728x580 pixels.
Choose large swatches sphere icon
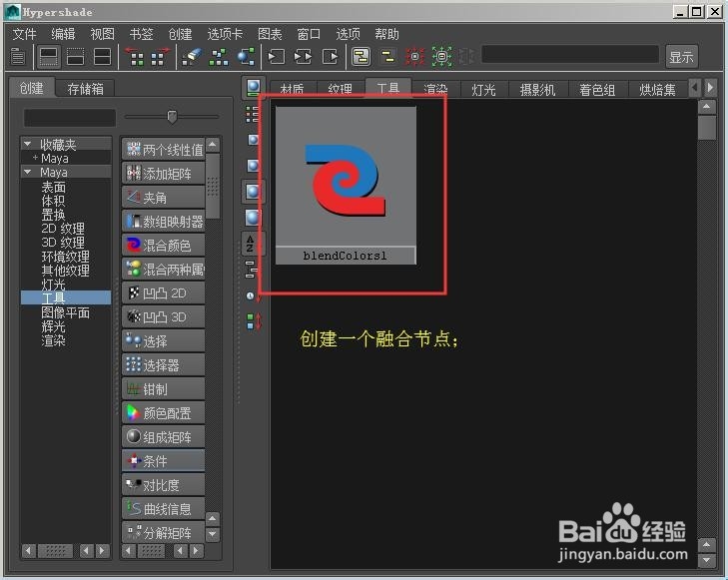253,192
